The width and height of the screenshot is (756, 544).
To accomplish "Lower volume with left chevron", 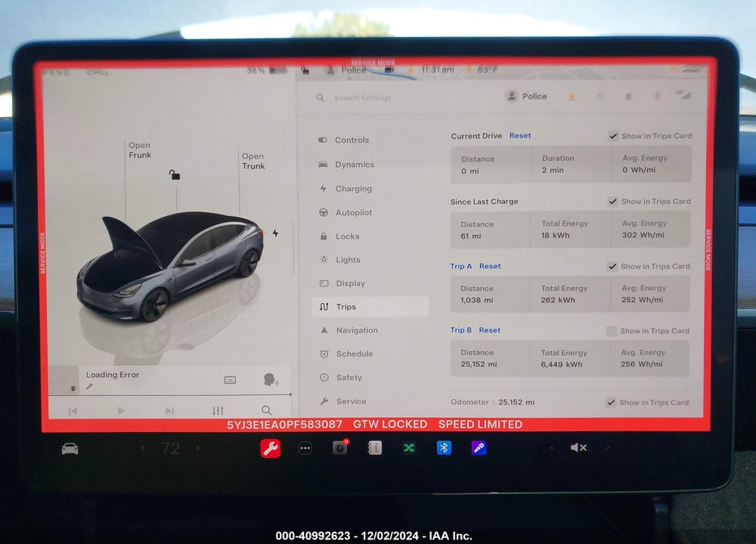I will tap(552, 447).
